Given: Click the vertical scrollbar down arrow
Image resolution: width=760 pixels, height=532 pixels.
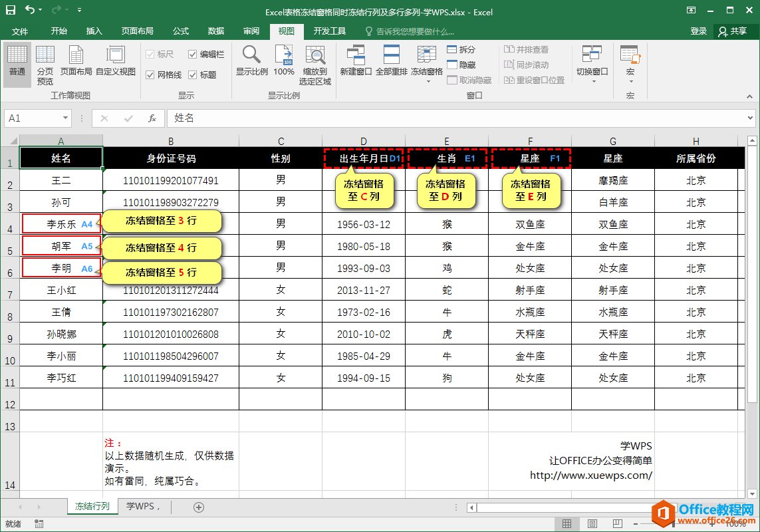Looking at the screenshot, I should pyautogui.click(x=752, y=493).
